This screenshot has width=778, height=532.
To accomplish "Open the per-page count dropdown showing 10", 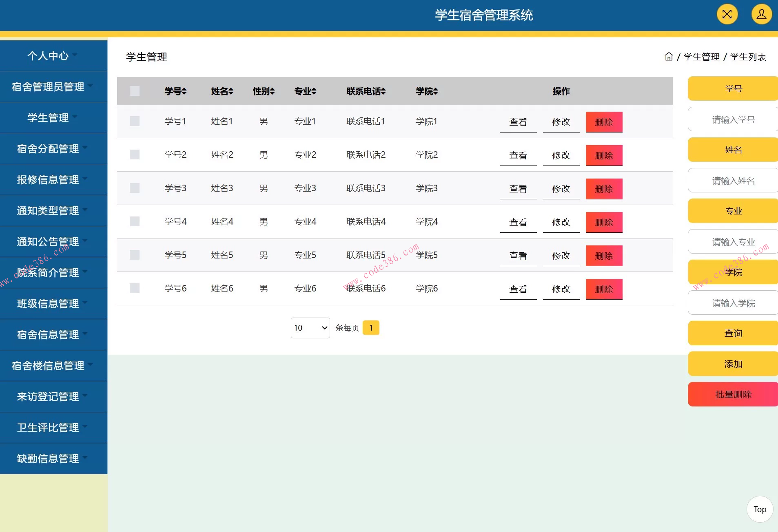I will pos(310,327).
